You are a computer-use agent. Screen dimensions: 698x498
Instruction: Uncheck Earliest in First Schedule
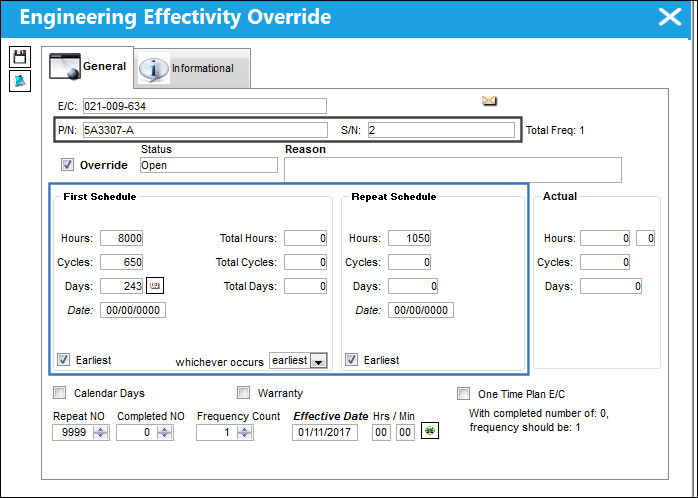[x=64, y=359]
